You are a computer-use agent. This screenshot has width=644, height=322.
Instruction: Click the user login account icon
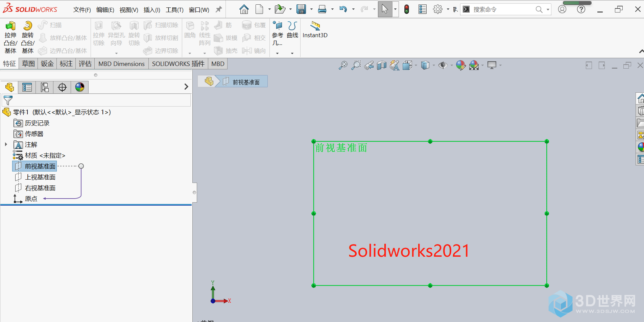click(x=562, y=9)
